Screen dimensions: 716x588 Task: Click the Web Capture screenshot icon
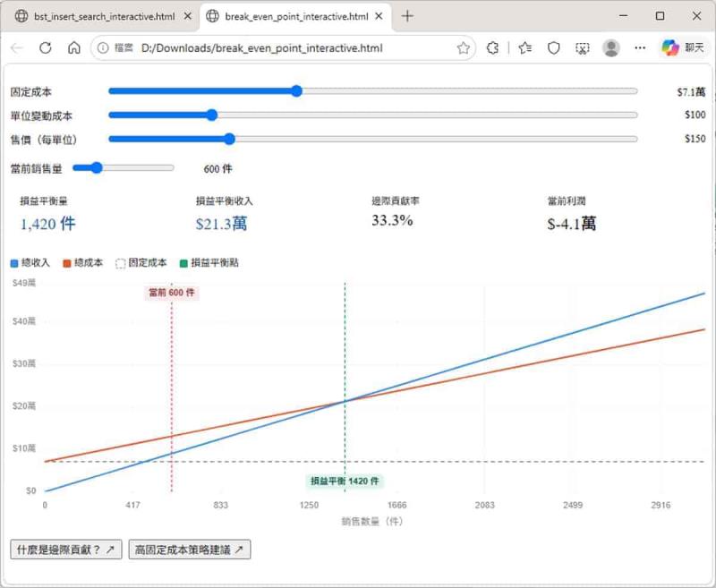click(x=582, y=47)
